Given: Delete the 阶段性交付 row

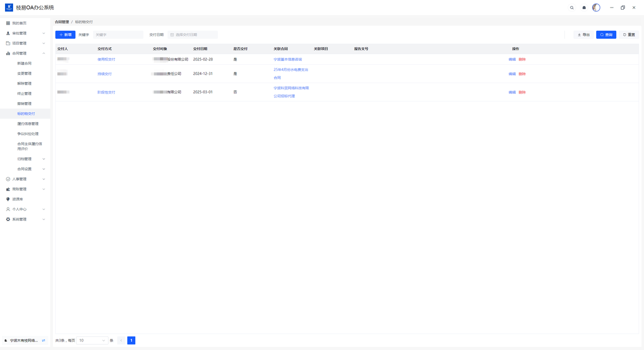Looking at the screenshot, I should click(522, 93).
